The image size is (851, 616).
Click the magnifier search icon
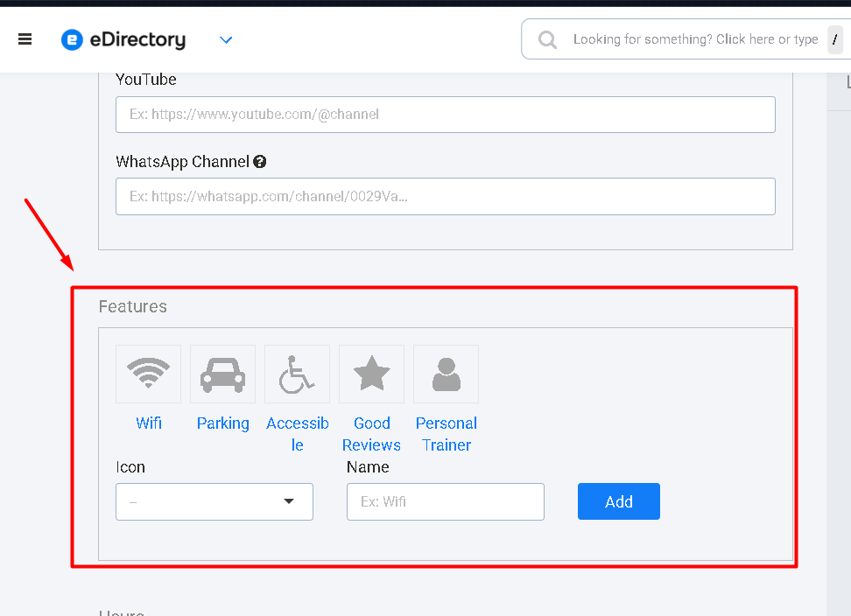pos(547,39)
